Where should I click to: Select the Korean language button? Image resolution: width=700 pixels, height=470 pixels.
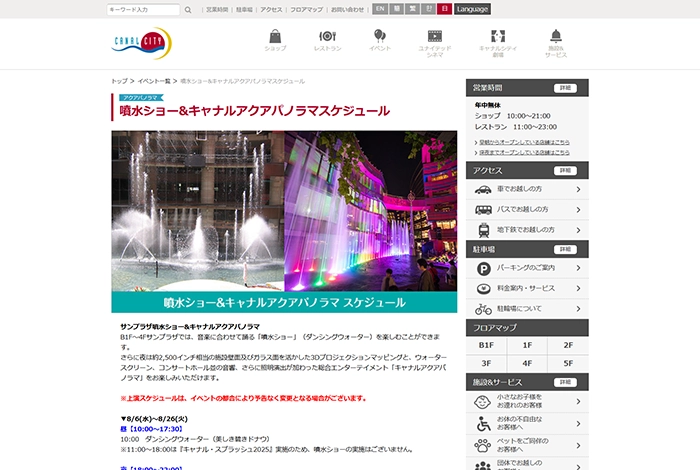pos(428,9)
